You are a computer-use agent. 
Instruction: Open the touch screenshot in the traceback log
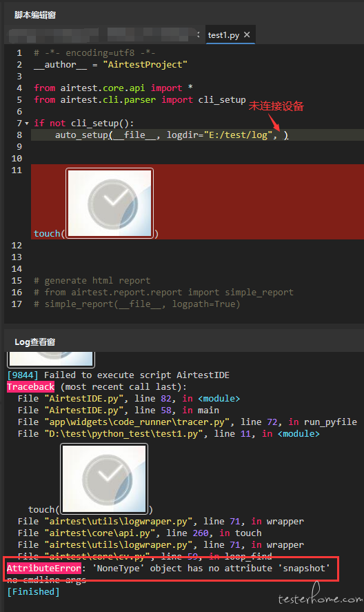(104, 479)
